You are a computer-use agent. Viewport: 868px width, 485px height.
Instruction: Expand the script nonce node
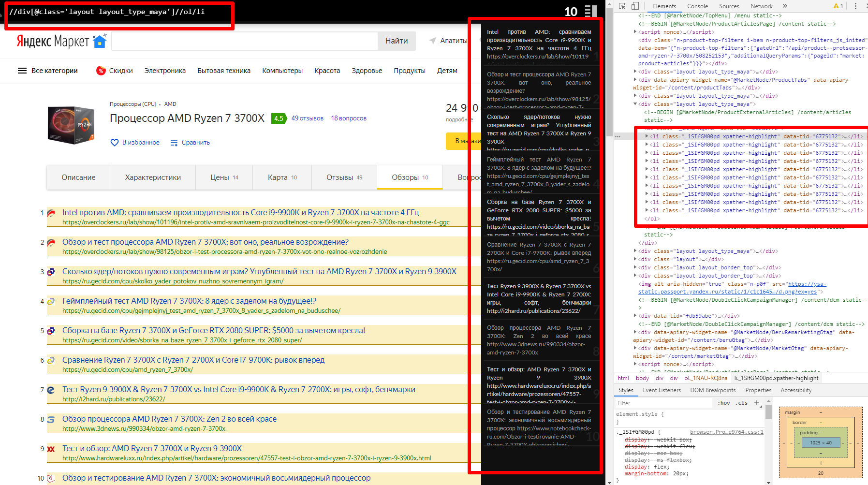coord(635,32)
